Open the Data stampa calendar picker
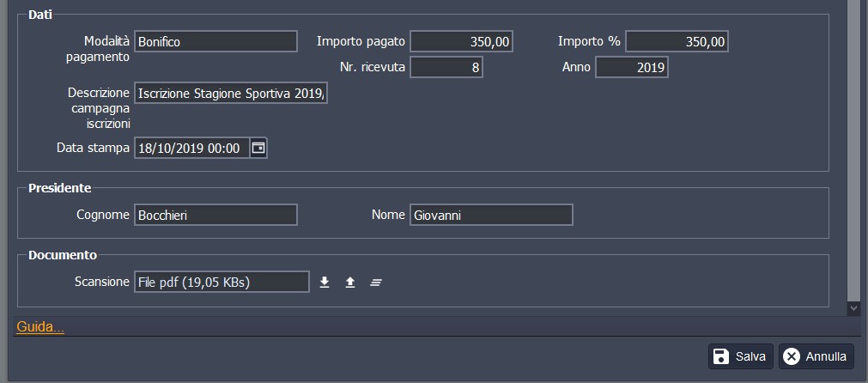The image size is (868, 383). click(x=258, y=148)
